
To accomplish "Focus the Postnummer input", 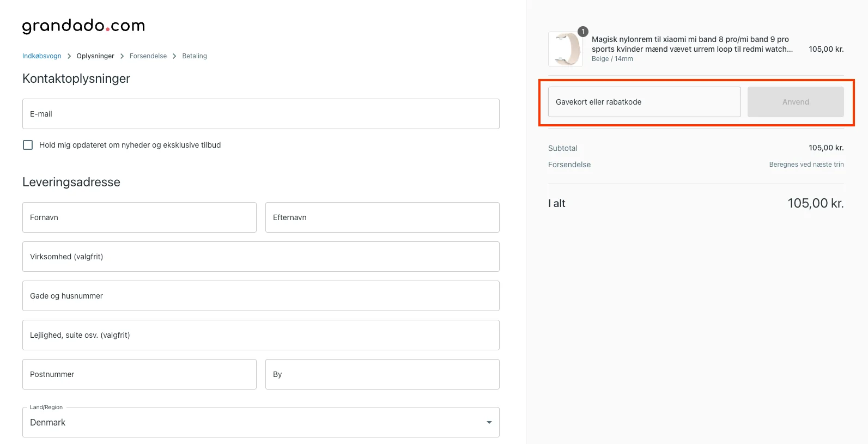I will coord(139,374).
